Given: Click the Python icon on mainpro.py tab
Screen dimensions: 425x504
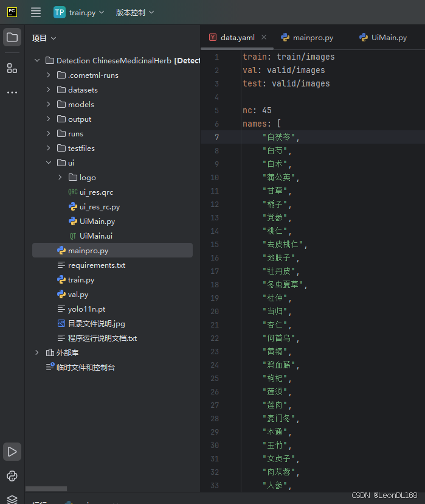Looking at the screenshot, I should click(285, 38).
